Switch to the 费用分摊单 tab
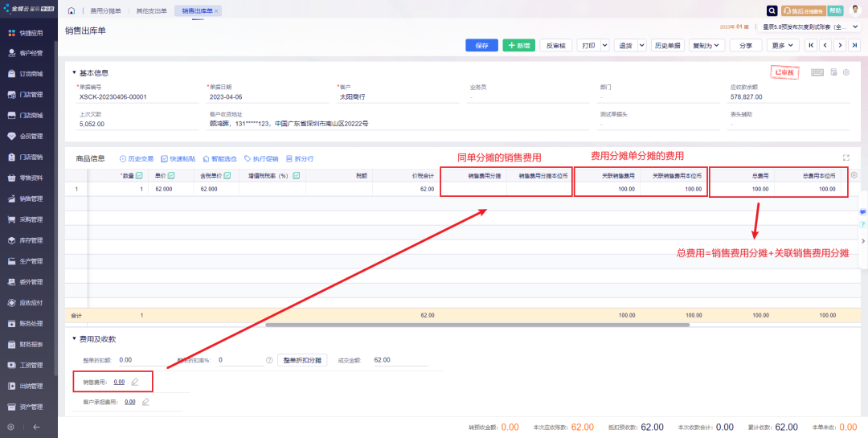The image size is (868, 438). 105,11
